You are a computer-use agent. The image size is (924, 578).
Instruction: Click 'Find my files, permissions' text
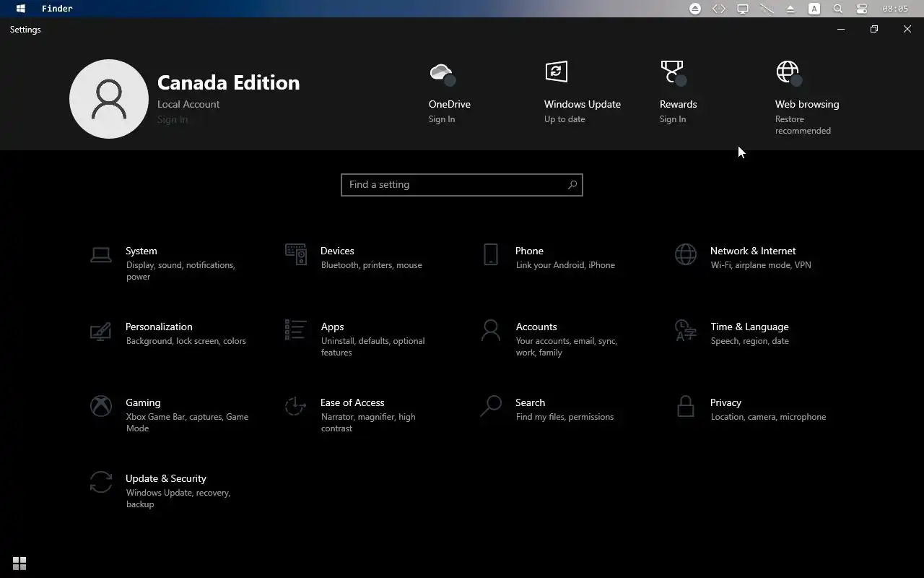click(x=565, y=417)
